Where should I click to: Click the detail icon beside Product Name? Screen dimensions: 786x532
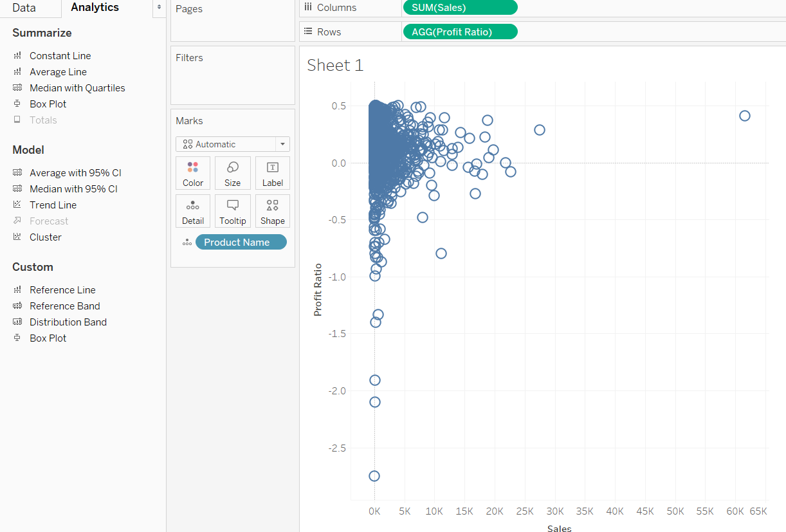tap(187, 243)
